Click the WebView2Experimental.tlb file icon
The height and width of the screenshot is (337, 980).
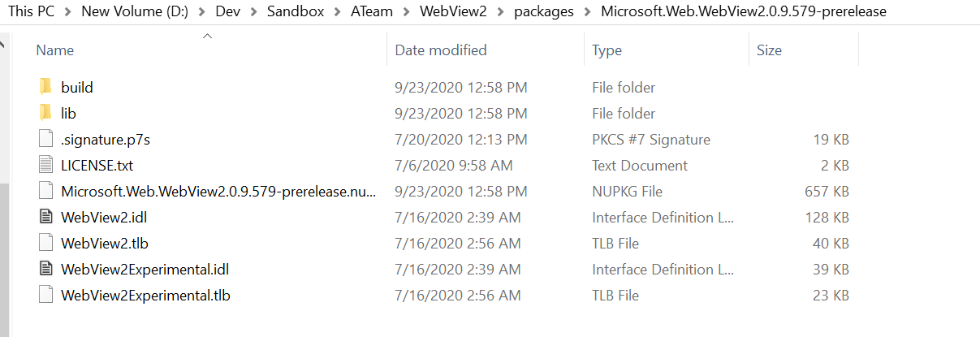[x=45, y=295]
